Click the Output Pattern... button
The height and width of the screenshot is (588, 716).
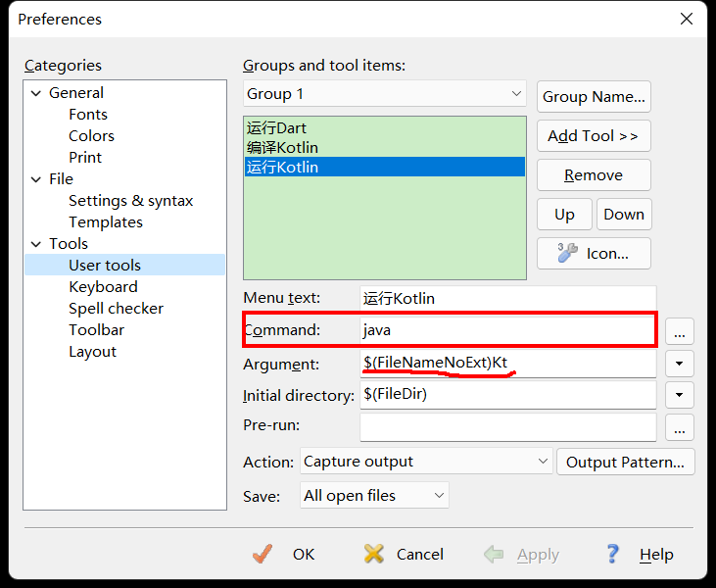point(625,462)
